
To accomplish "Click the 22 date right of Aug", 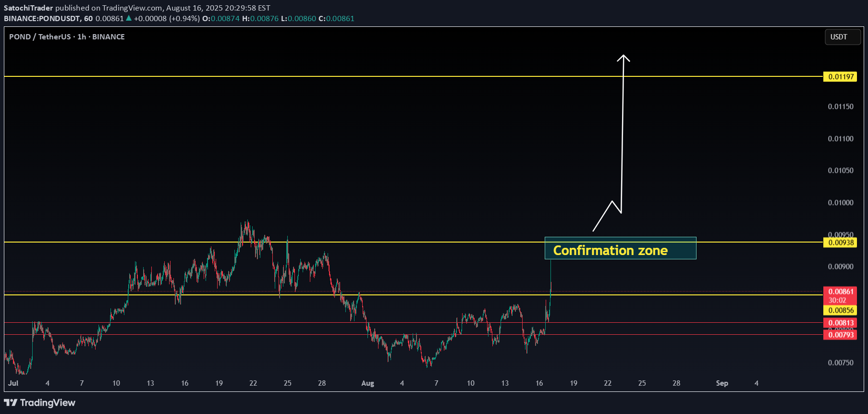I will (x=608, y=383).
